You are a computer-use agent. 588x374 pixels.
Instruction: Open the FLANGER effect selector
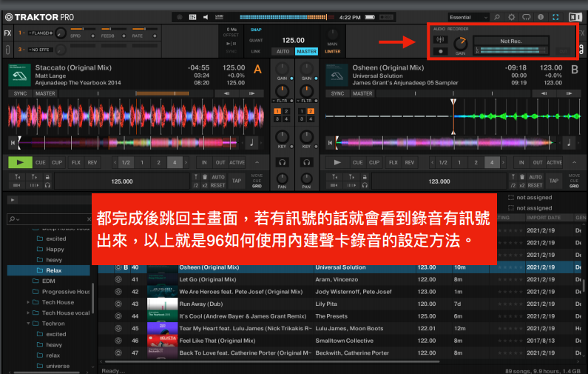41,33
